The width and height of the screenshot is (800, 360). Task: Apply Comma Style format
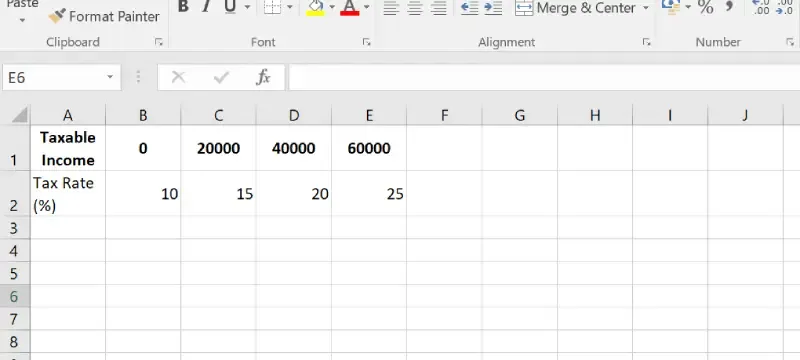729,6
